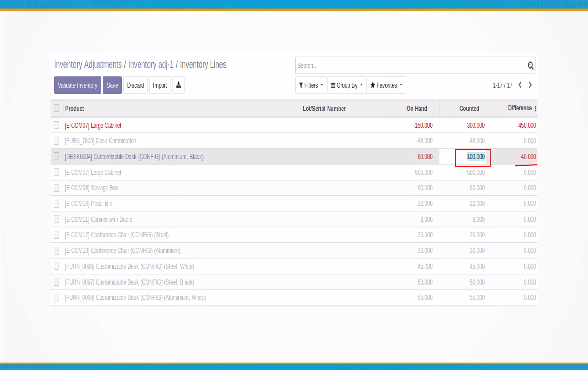Sort by the On Hand column header
Screen dimensions: 588x370
pos(416,108)
